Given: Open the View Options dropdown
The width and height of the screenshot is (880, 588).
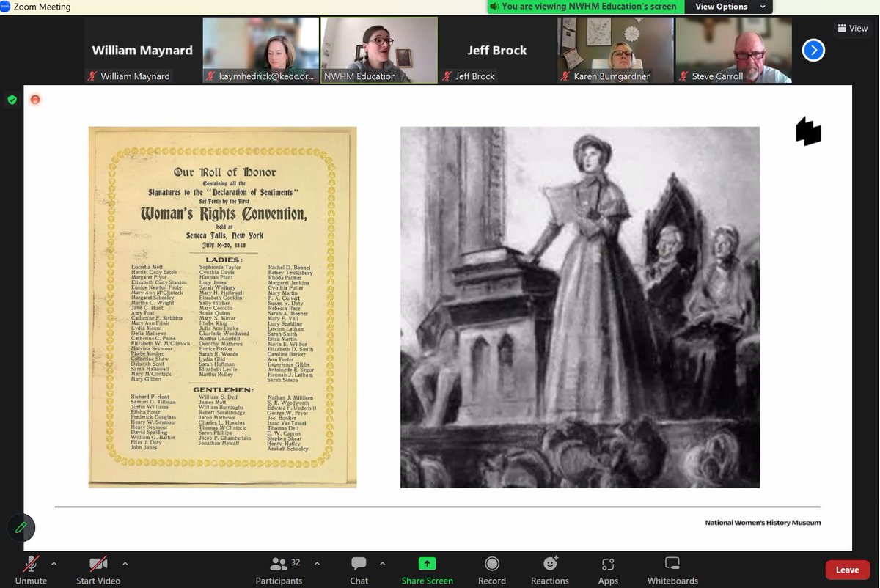Looking at the screenshot, I should [x=728, y=7].
